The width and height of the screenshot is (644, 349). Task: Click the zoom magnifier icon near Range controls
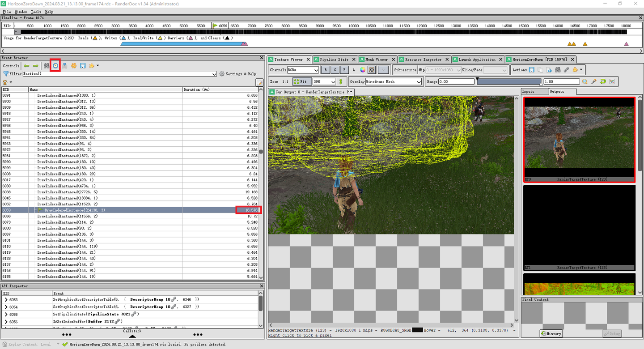tap(584, 81)
